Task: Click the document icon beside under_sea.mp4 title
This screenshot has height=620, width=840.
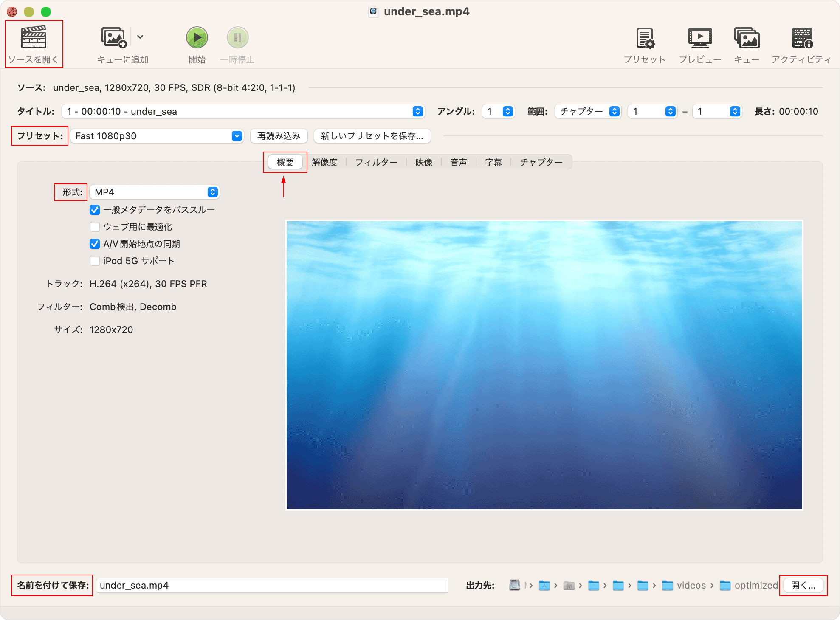Action: (373, 11)
